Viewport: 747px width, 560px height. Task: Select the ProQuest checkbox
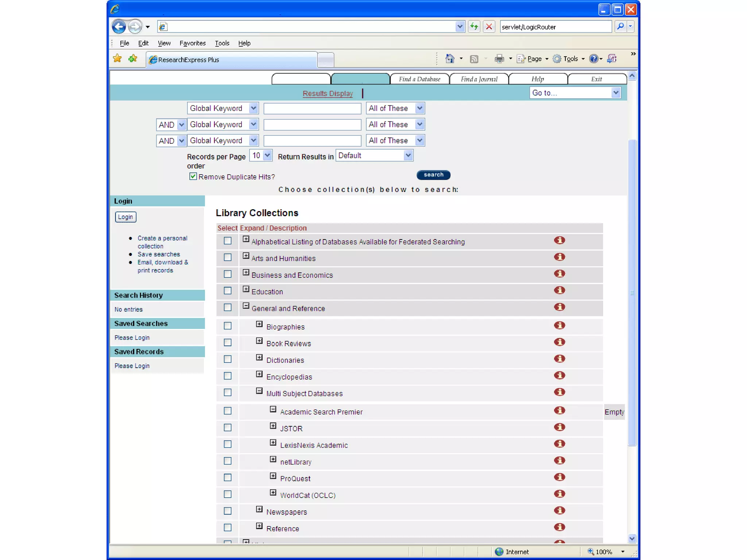coord(228,478)
